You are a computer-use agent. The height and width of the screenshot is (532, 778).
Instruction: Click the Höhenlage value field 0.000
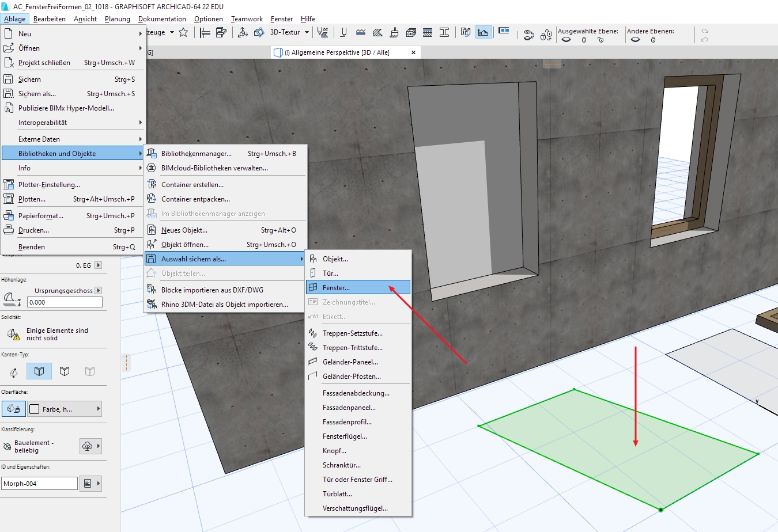[x=65, y=302]
